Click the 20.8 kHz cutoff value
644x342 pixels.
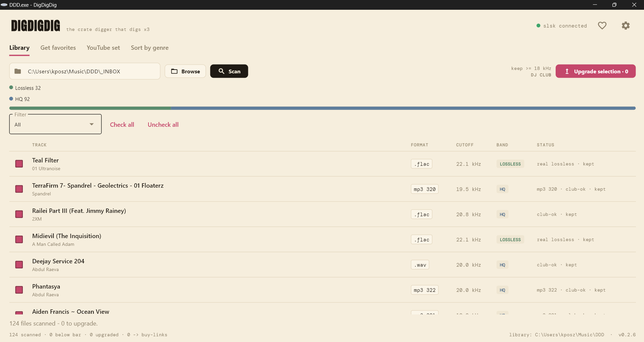pyautogui.click(x=469, y=214)
